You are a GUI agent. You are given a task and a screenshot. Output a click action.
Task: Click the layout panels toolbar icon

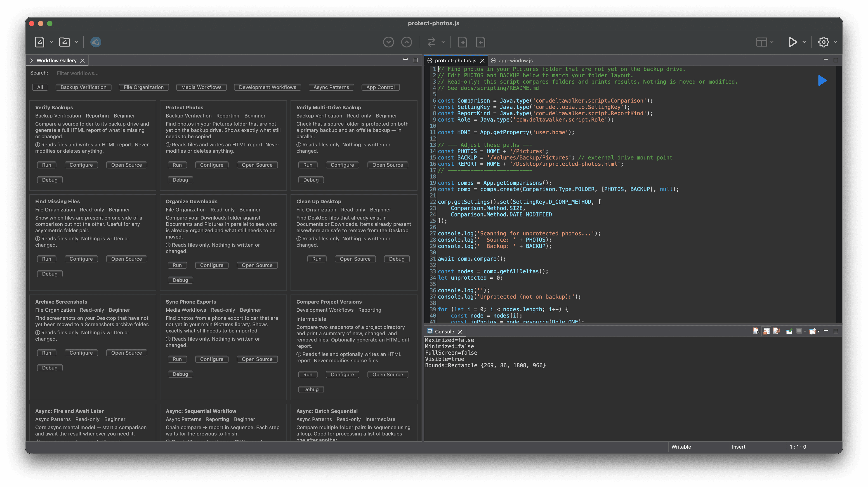tap(762, 42)
